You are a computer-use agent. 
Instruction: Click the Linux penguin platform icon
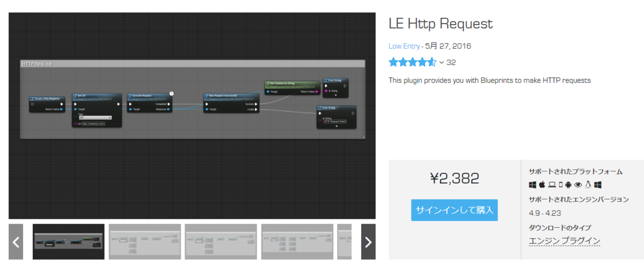click(588, 184)
